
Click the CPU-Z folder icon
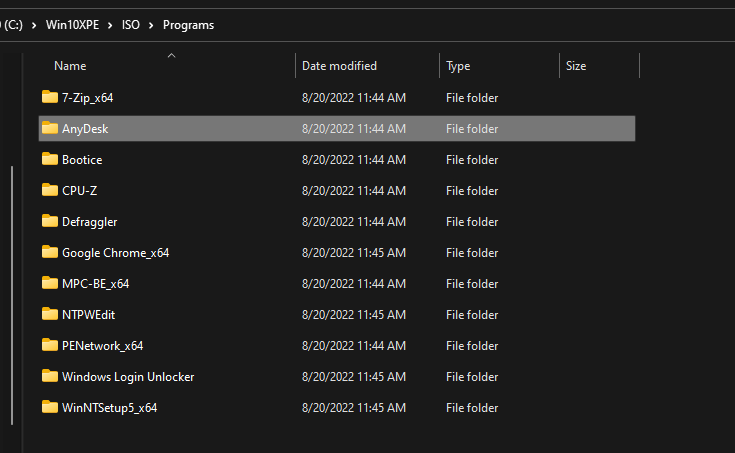(x=50, y=190)
